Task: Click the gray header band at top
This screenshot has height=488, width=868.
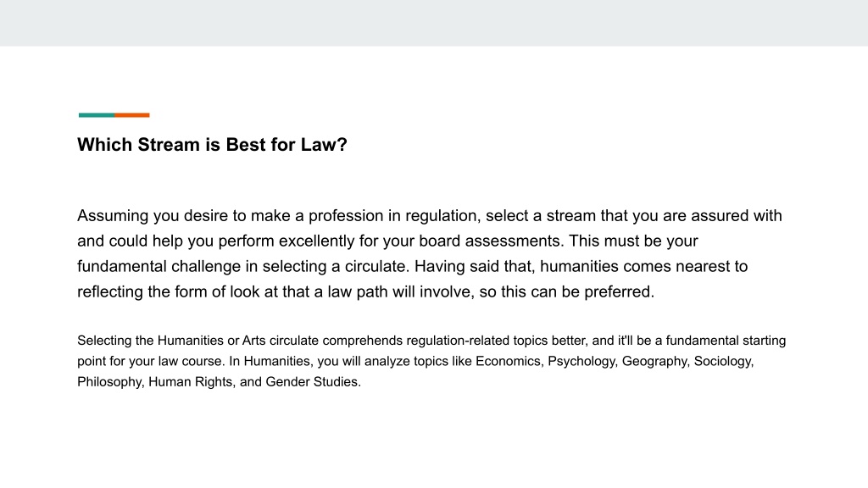Action: point(434,23)
